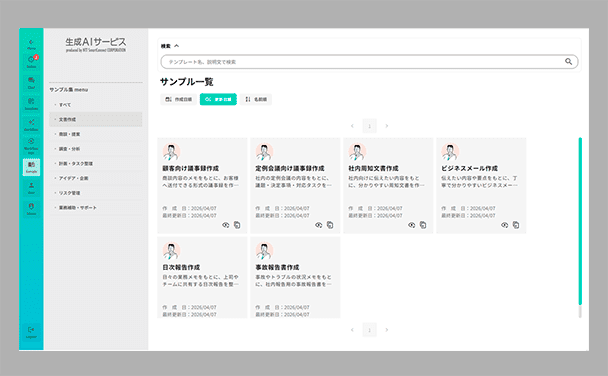Viewport: 608px width, 376px height.
Task: Collapse the 検索 section with its chevron
Action: tap(177, 46)
